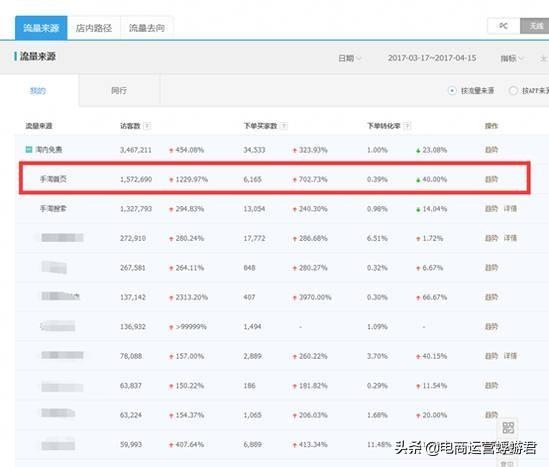Switch to the 同行 sub-tab
Screen dimensions: 549x467
pyautogui.click(x=119, y=91)
